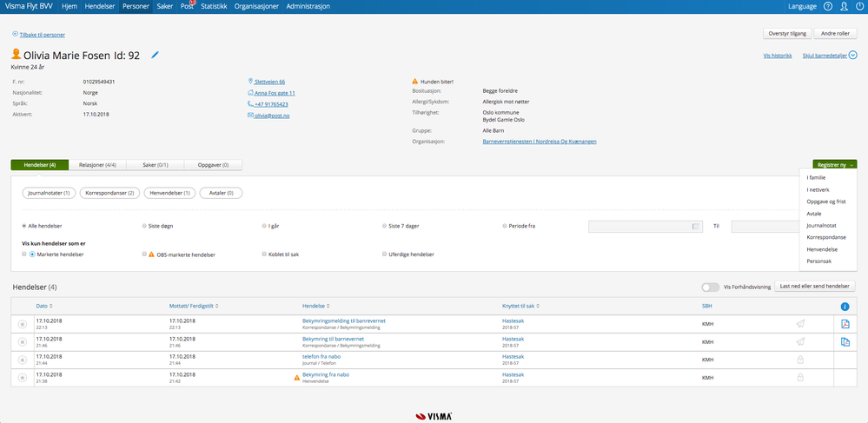Click Last ned eller send hendelser button
Image resolution: width=868 pixels, height=423 pixels.
pos(815,287)
